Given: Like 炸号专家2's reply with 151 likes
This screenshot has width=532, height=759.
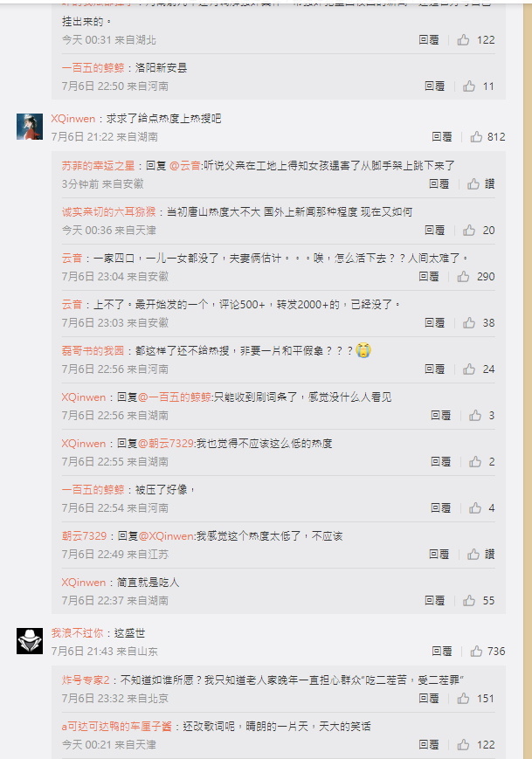Looking at the screenshot, I should tap(476, 699).
